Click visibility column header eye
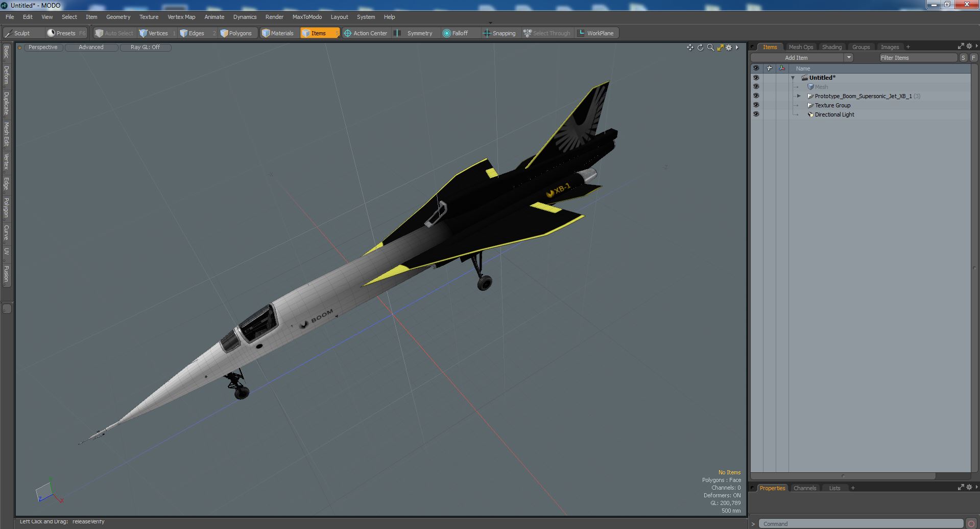980x529 pixels. click(x=756, y=68)
